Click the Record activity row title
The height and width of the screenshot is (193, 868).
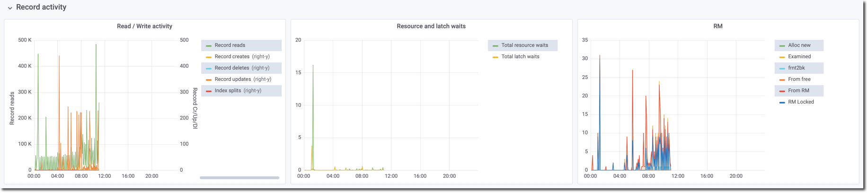(41, 8)
